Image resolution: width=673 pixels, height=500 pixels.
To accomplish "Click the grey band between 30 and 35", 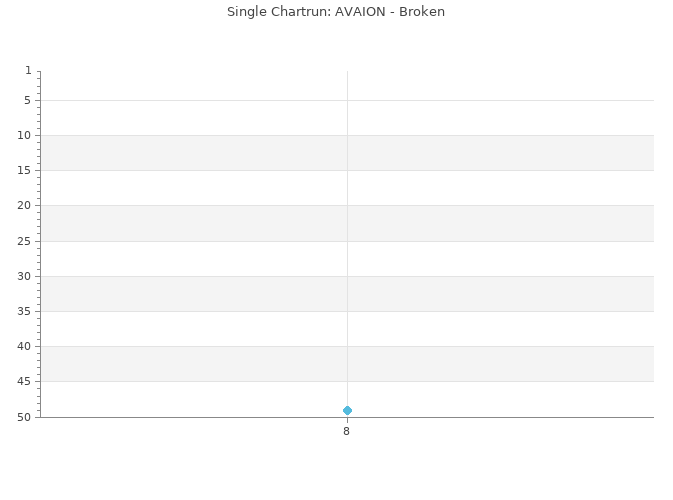I will click(347, 294).
